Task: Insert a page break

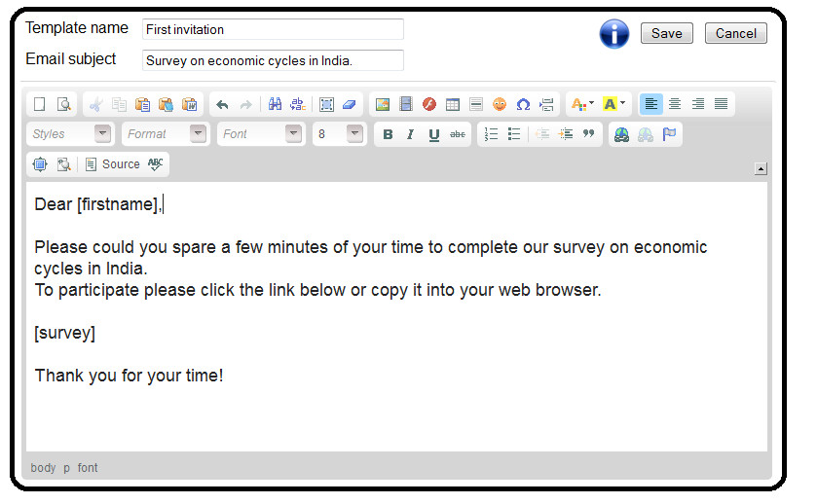Action: [546, 104]
